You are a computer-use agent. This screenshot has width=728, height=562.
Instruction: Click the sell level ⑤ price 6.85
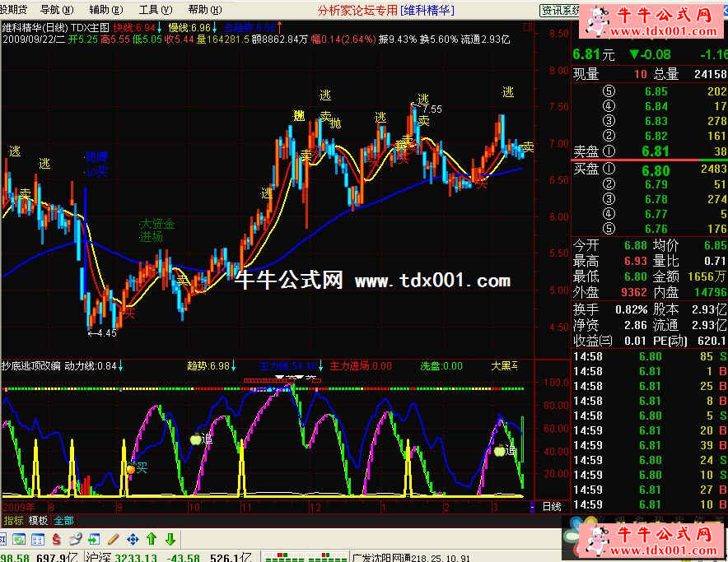click(x=656, y=91)
